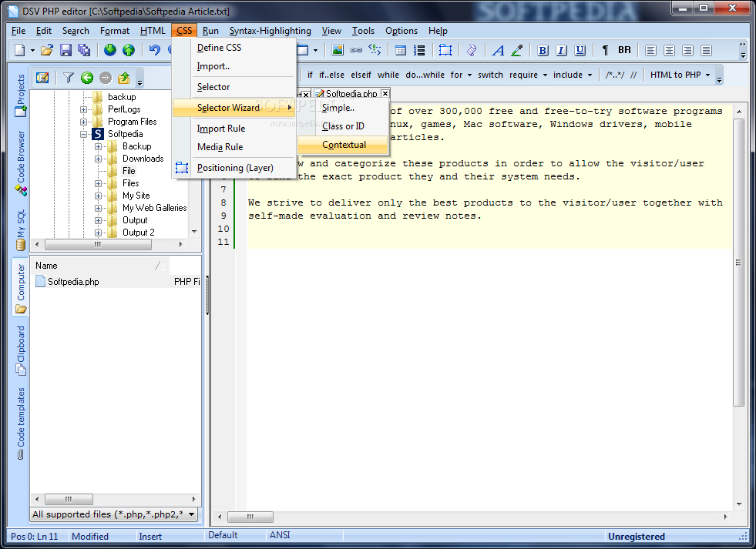Screen dimensions: 756x549
Task: Select Contextual in Selector Wizard submenu
Action: 343,145
